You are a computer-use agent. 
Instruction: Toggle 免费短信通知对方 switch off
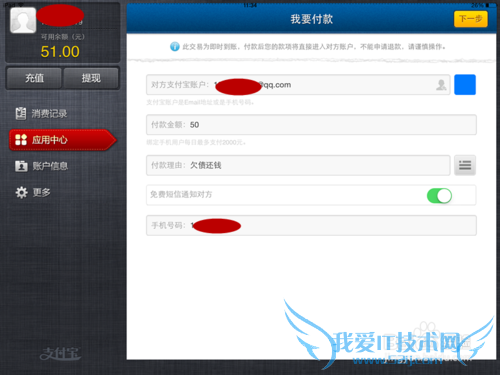[439, 196]
